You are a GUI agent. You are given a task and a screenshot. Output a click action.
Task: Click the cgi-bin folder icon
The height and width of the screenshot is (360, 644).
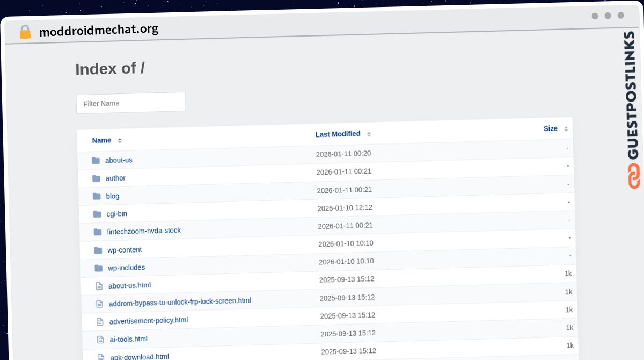click(x=97, y=214)
